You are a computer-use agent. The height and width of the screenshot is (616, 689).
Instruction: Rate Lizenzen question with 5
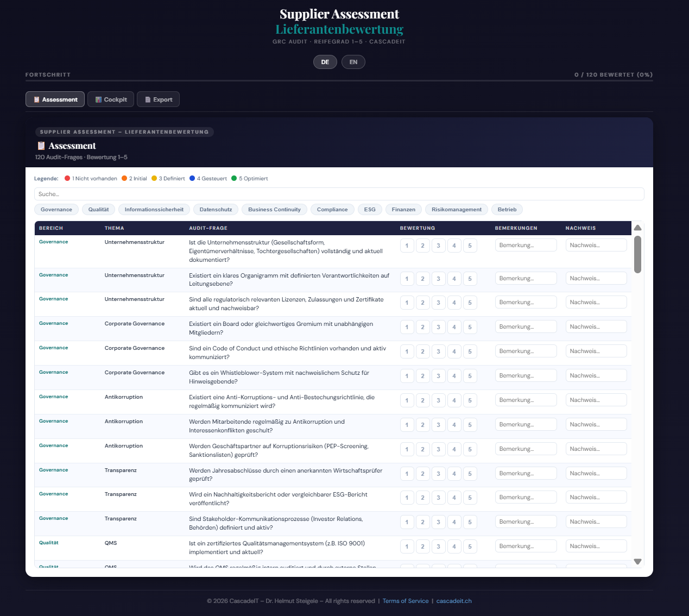coord(470,303)
